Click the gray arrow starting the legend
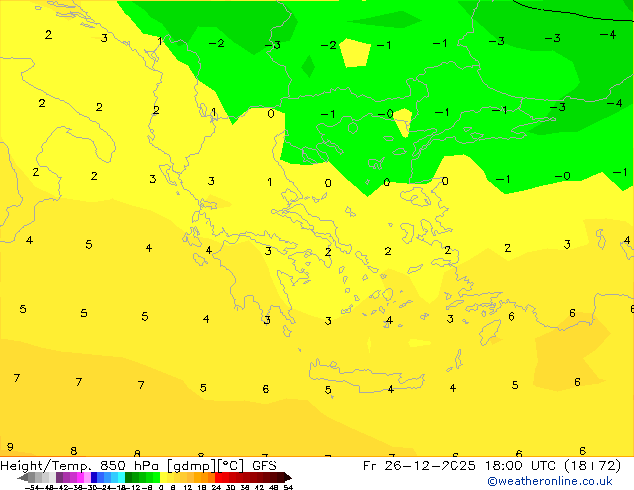 click(23, 477)
